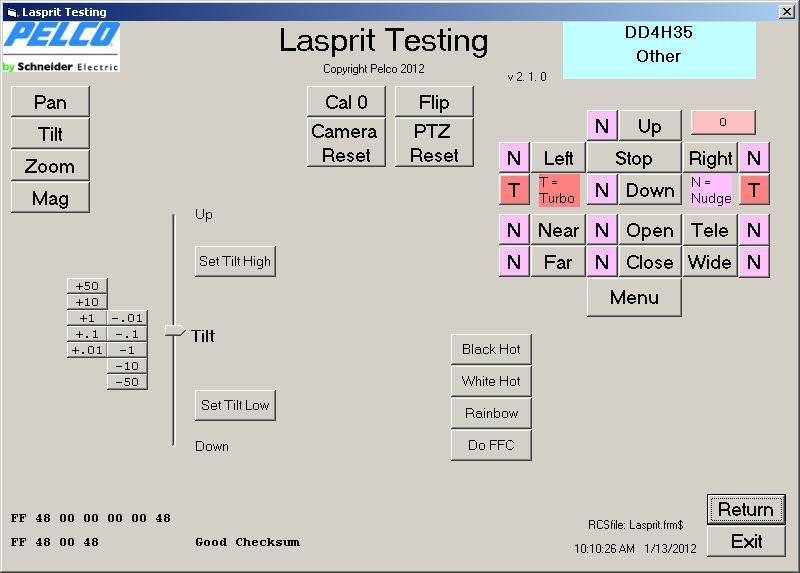Click the Left direction button

558,158
